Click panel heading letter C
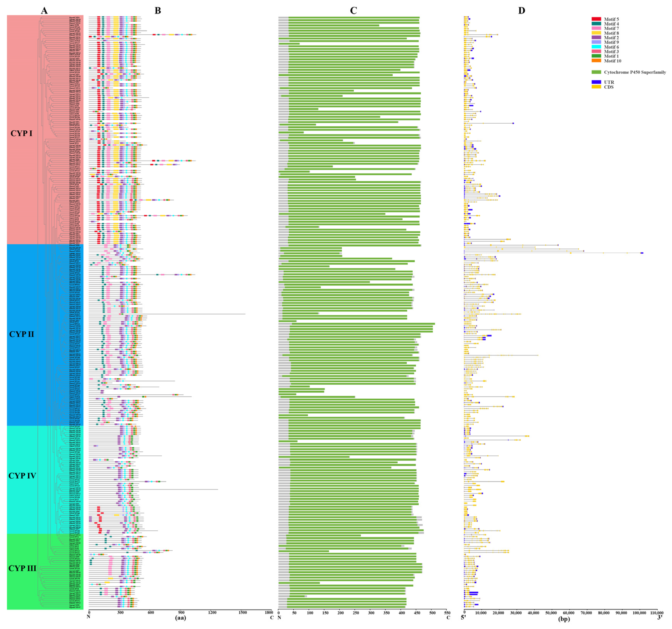 (x=353, y=11)
